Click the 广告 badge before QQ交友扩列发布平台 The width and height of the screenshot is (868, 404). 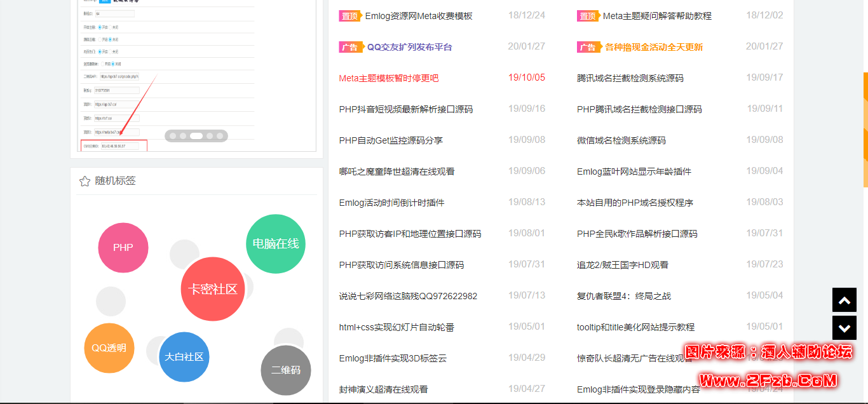tap(349, 47)
